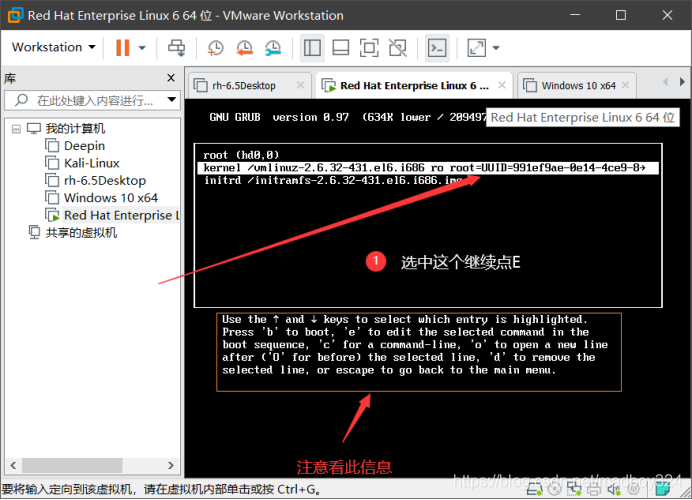Click the CD/DVD drive status bar icon
Image resolution: width=692 pixels, height=500 pixels.
pos(554,489)
